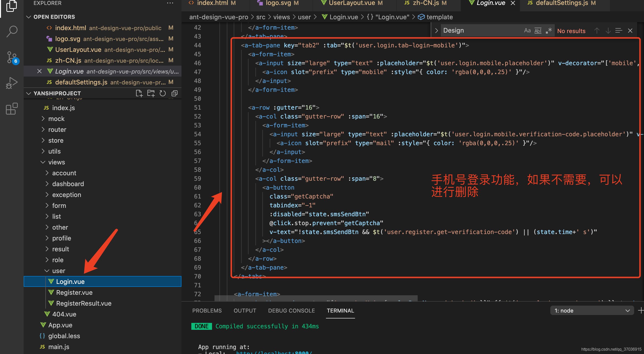This screenshot has width=644, height=354.
Task: Collapse all folders in explorer
Action: coord(175,93)
